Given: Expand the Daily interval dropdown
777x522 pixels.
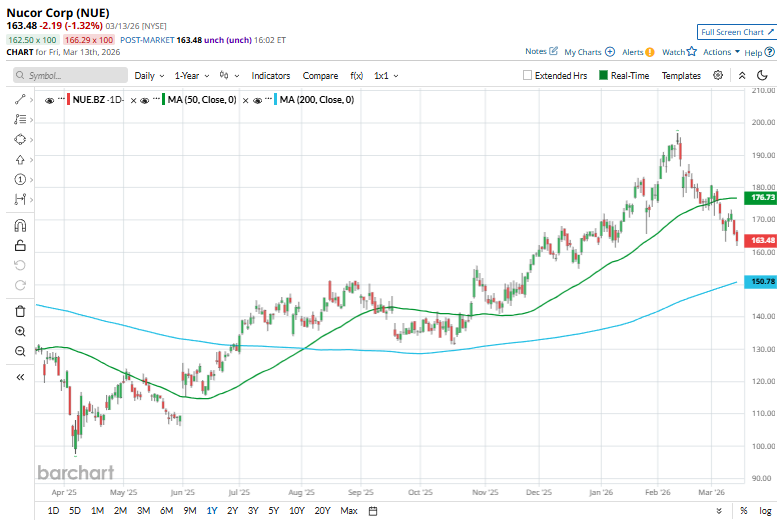Looking at the screenshot, I should [x=150, y=75].
